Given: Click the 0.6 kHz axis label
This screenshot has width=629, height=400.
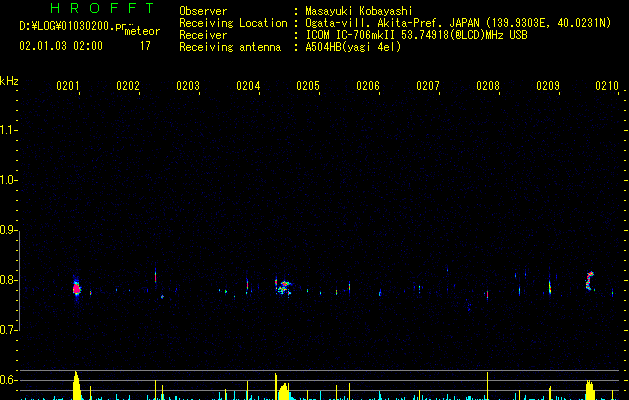Looking at the screenshot, I should 7,380.
